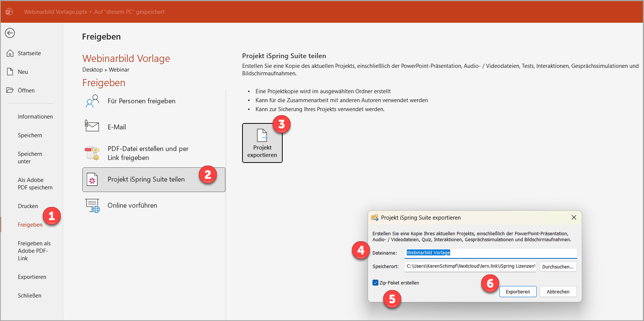The height and width of the screenshot is (321, 644).
Task: Select Projekt iSpring Suite teilen option
Action: [146, 180]
